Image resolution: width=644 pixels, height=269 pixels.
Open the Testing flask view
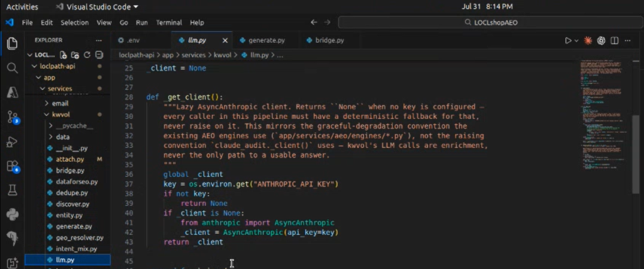click(13, 190)
